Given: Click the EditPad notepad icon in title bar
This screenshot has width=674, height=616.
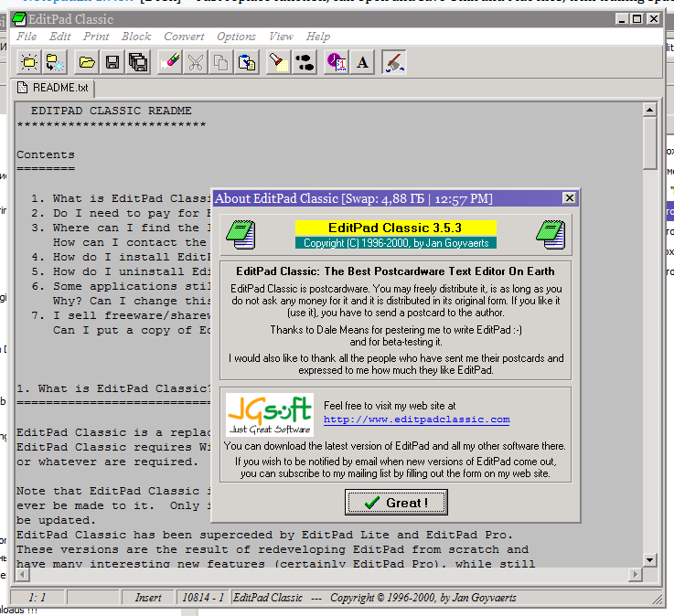Looking at the screenshot, I should 19,19.
